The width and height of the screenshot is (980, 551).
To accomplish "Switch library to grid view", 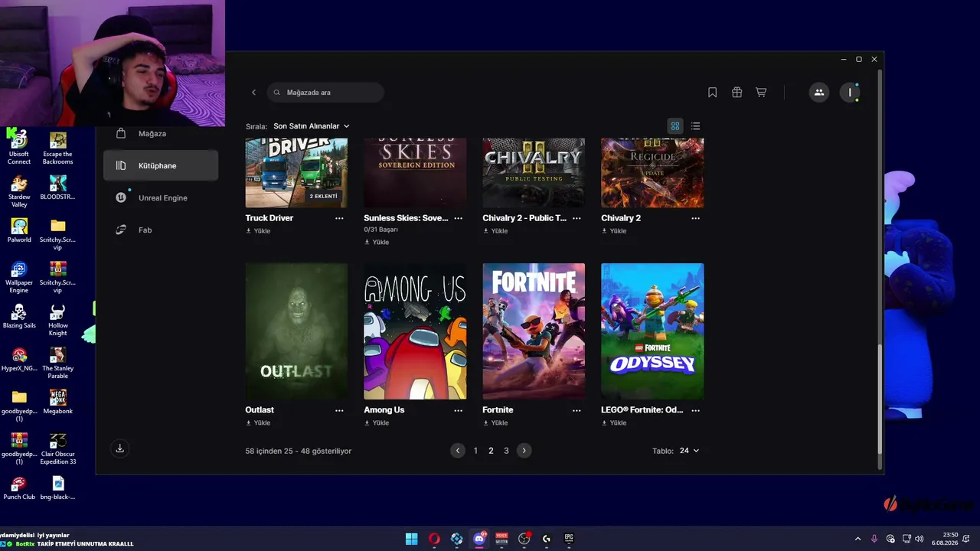I will point(675,126).
